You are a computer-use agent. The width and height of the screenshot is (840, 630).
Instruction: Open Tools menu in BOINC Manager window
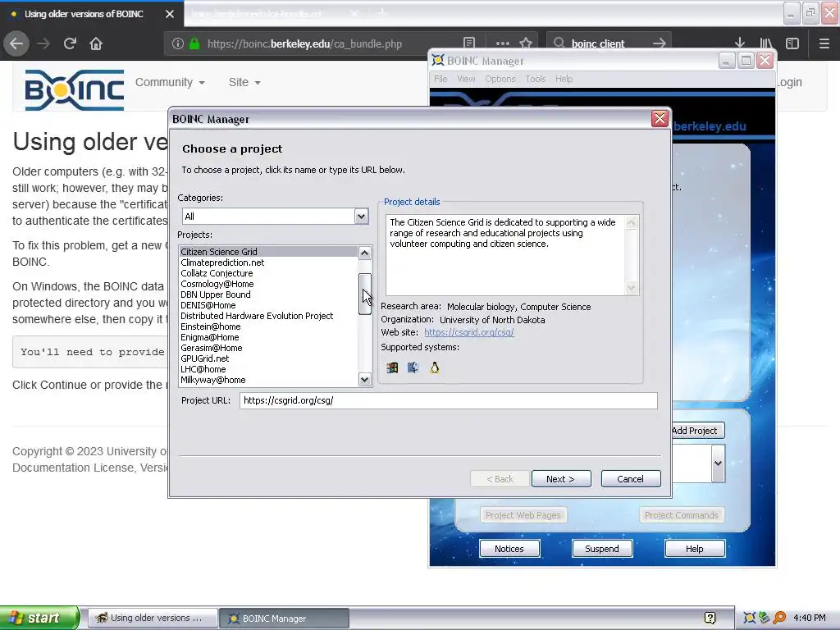pyautogui.click(x=535, y=79)
